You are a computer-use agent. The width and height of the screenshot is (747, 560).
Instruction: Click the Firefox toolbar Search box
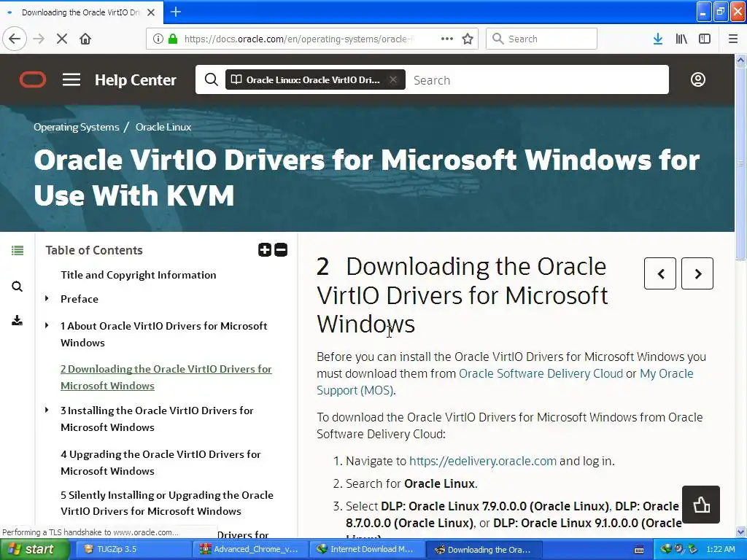point(541,39)
